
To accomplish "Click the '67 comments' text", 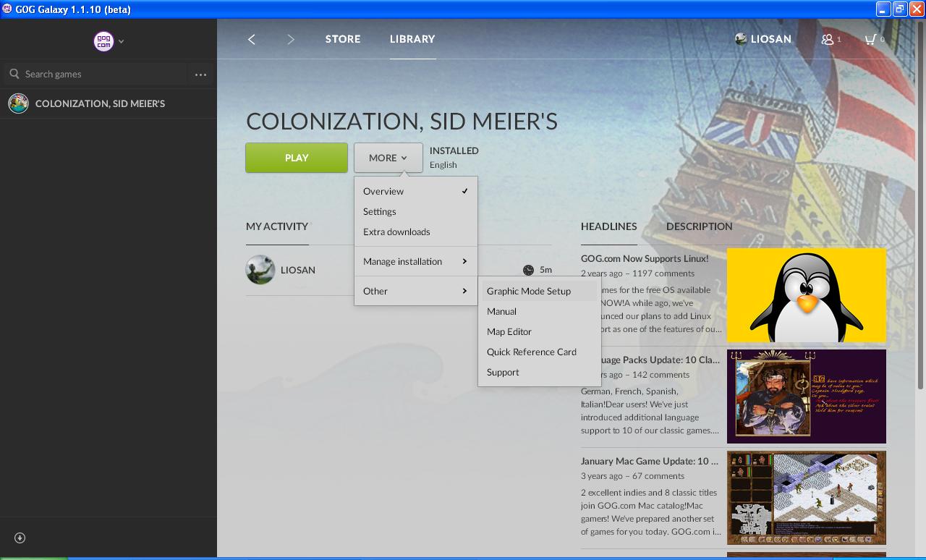I will (658, 476).
